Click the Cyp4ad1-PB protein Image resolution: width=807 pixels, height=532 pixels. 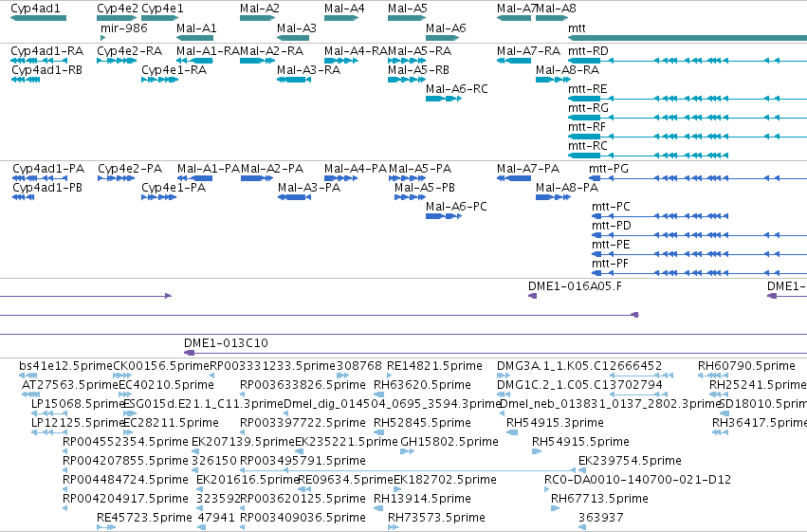tap(23, 197)
